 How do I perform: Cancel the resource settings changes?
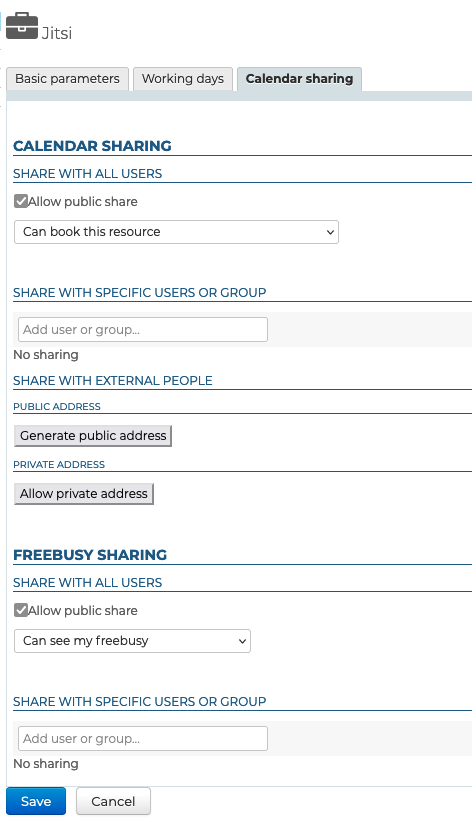click(x=113, y=801)
